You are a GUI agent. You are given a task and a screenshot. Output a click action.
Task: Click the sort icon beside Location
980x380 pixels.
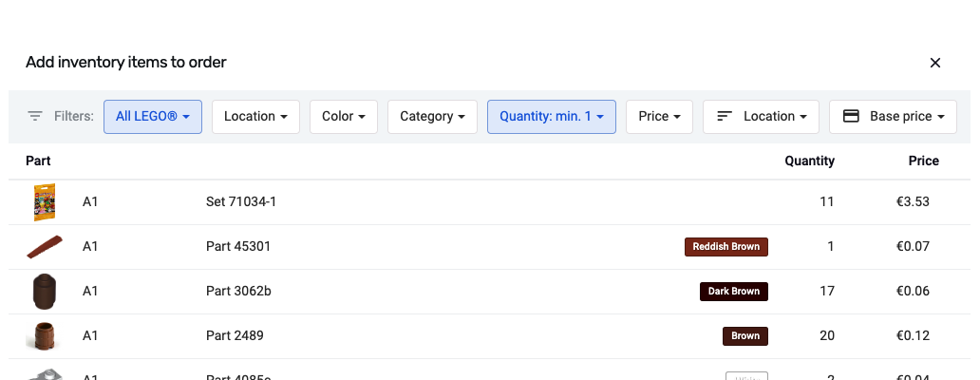[725, 116]
